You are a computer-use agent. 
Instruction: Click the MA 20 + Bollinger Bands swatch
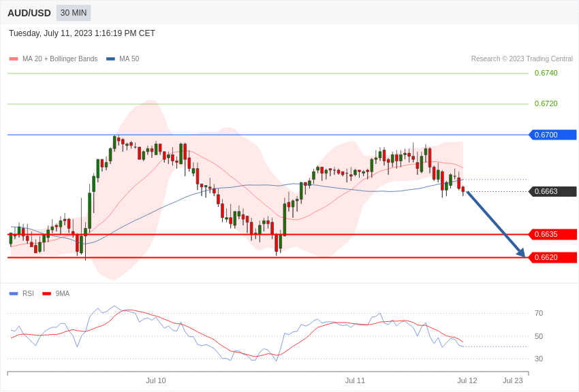pos(14,59)
